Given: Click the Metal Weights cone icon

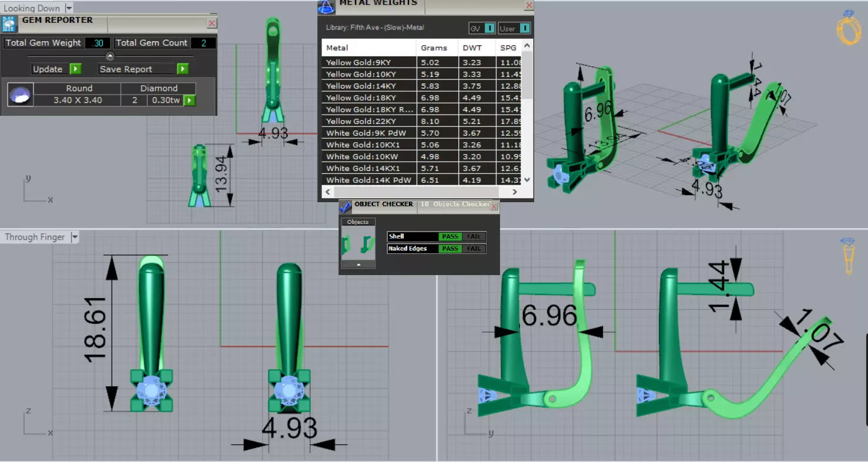Looking at the screenshot, I should [x=326, y=7].
